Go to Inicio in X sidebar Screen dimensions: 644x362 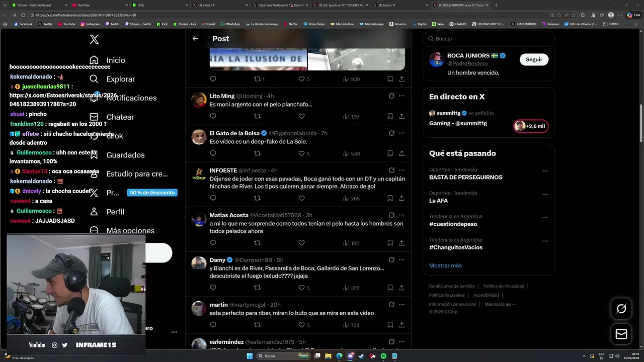point(107,60)
